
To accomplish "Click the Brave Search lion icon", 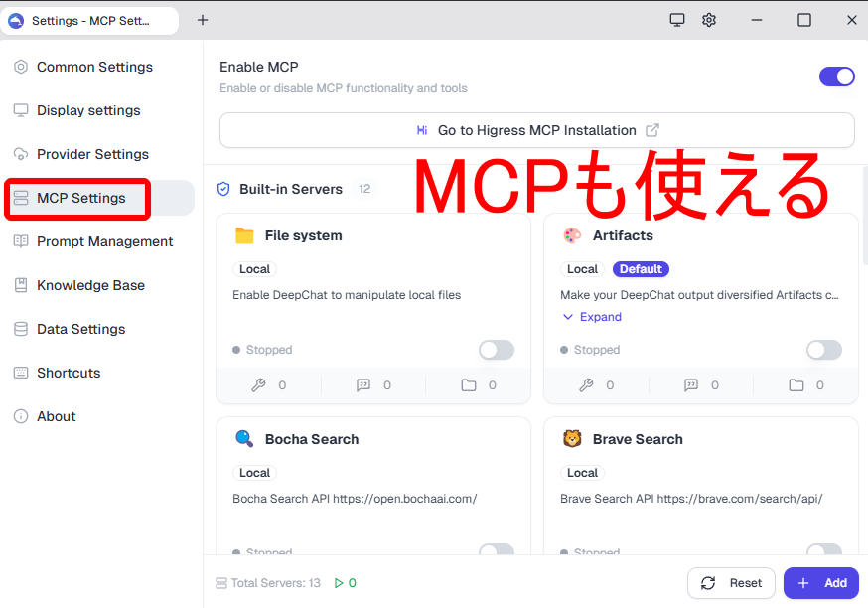I will coord(572,439).
